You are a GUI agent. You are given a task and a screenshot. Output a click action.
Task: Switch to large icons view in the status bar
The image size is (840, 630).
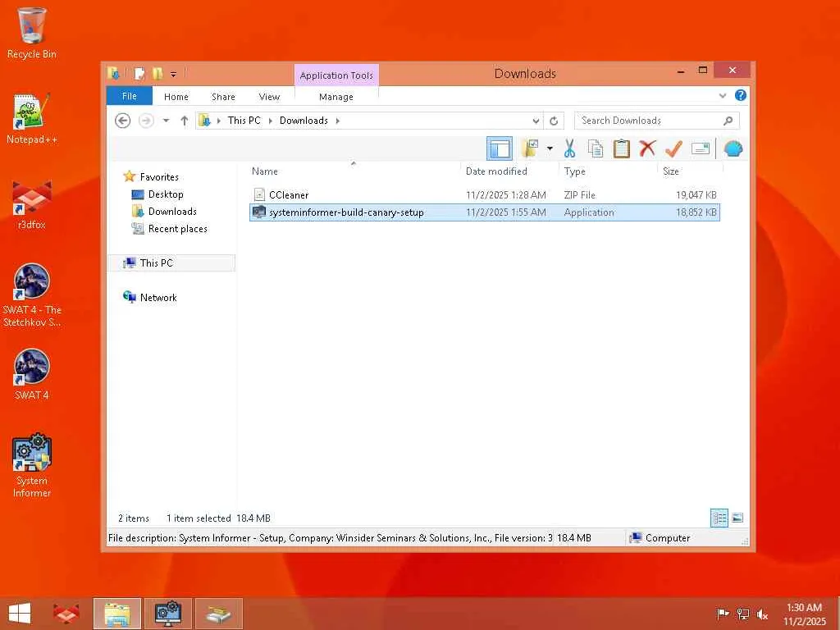[x=737, y=518]
